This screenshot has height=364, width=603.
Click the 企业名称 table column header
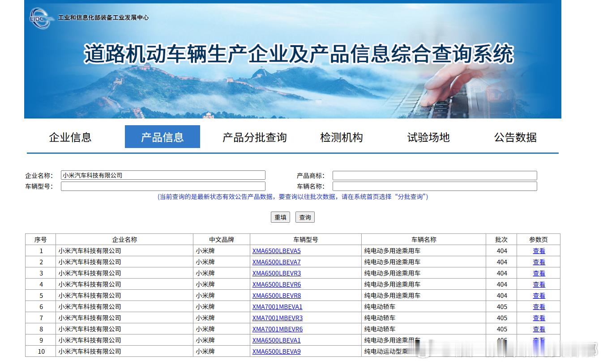[124, 240]
